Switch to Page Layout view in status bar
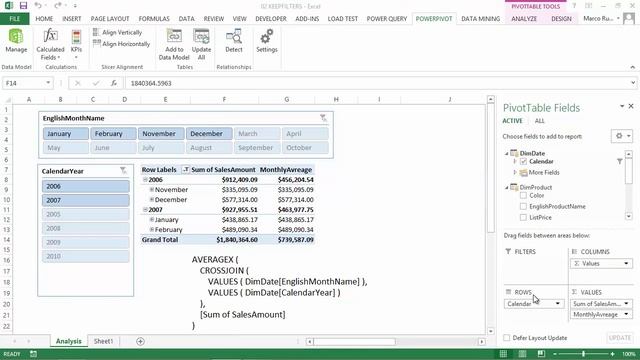The height and width of the screenshot is (360, 640). pos(522,354)
